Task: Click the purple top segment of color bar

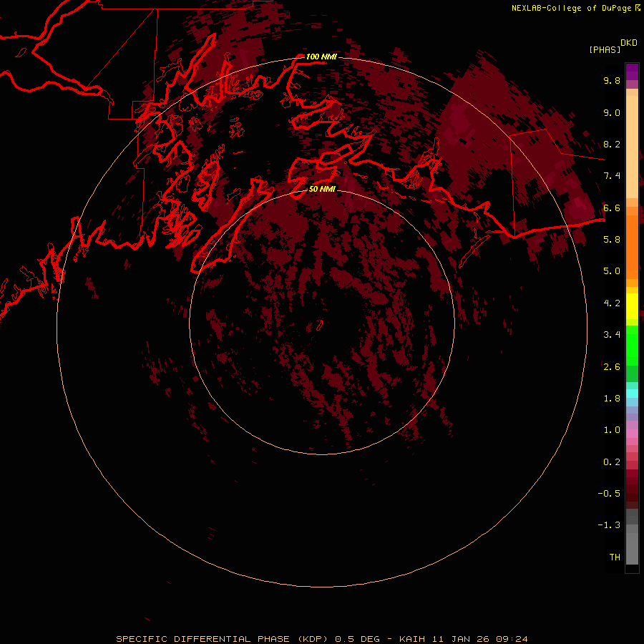Action: coord(632,72)
